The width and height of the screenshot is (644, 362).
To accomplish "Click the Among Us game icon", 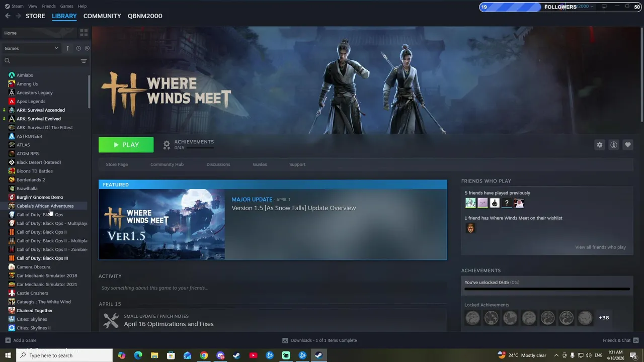I will pos(12,84).
